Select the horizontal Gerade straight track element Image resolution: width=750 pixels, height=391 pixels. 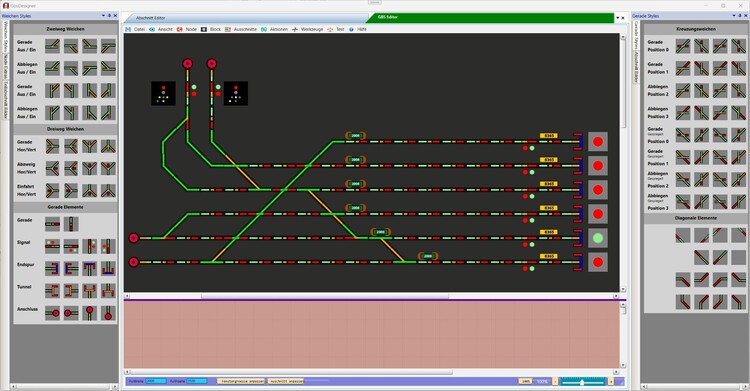(53, 223)
